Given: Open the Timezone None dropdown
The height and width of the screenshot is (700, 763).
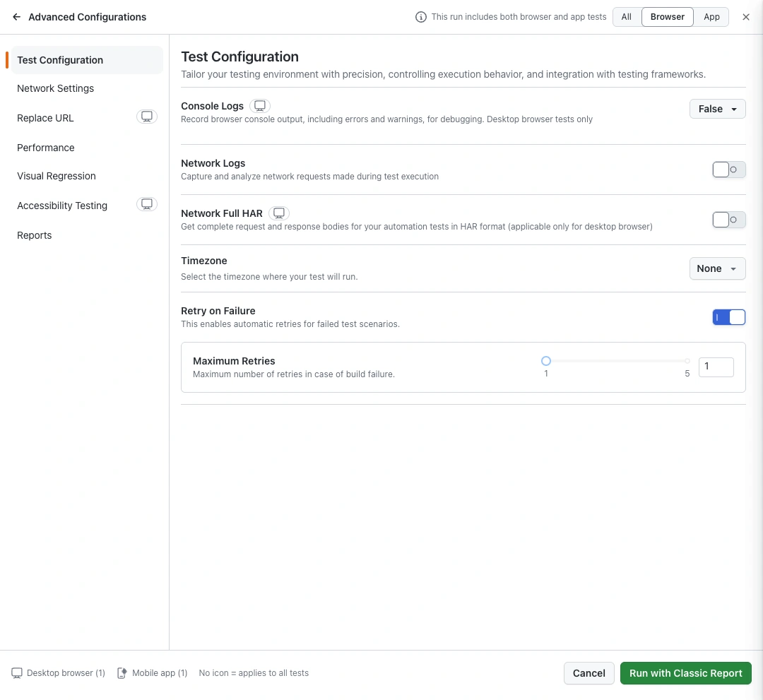Looking at the screenshot, I should 717,268.
